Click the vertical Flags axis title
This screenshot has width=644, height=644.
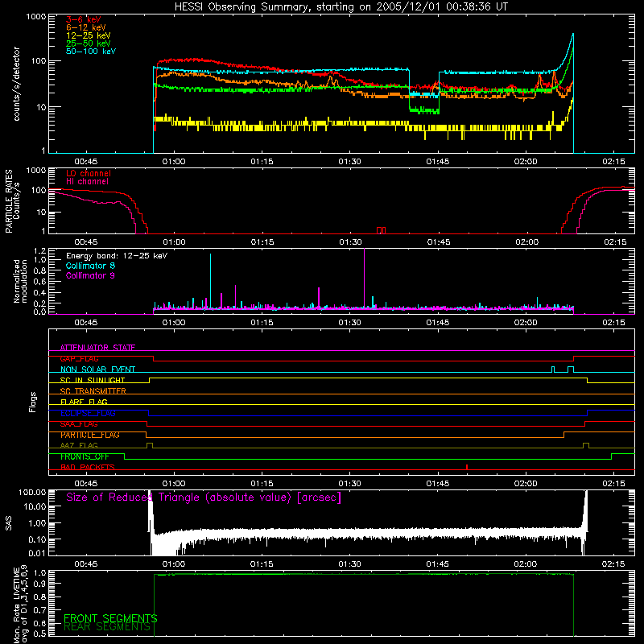click(33, 402)
